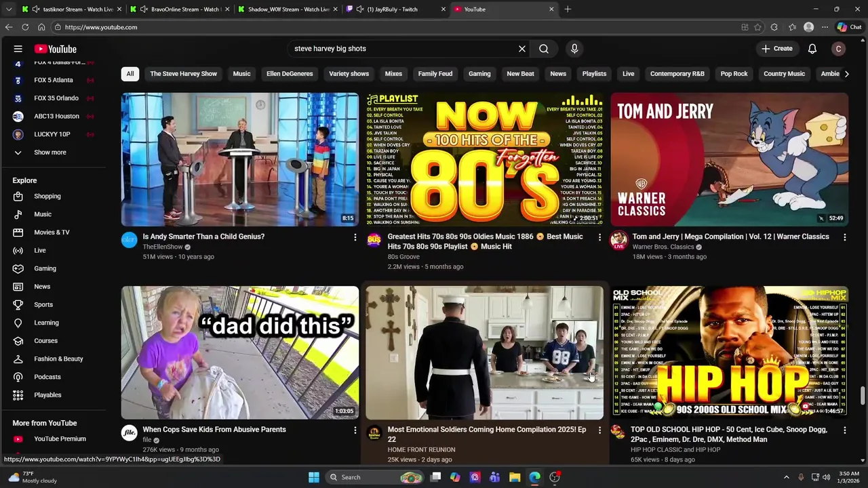
Task: Open options menu for Is Andy Smarter video
Action: pos(355,237)
